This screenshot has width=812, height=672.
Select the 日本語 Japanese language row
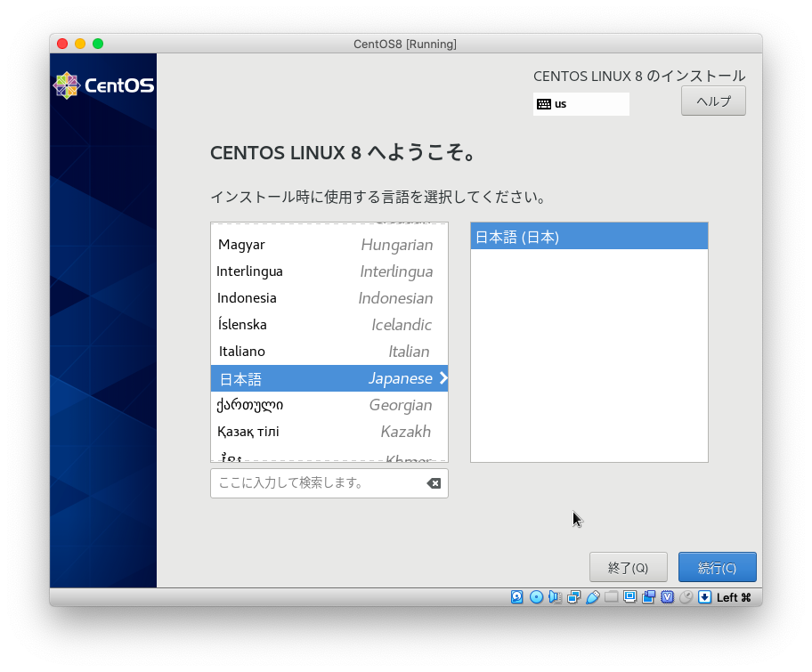(329, 378)
